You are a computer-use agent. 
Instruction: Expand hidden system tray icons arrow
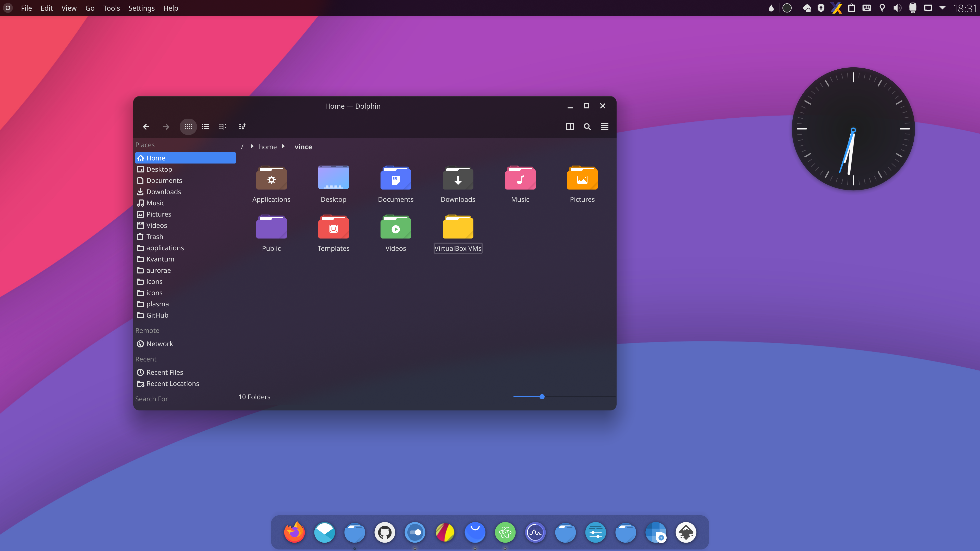click(942, 8)
